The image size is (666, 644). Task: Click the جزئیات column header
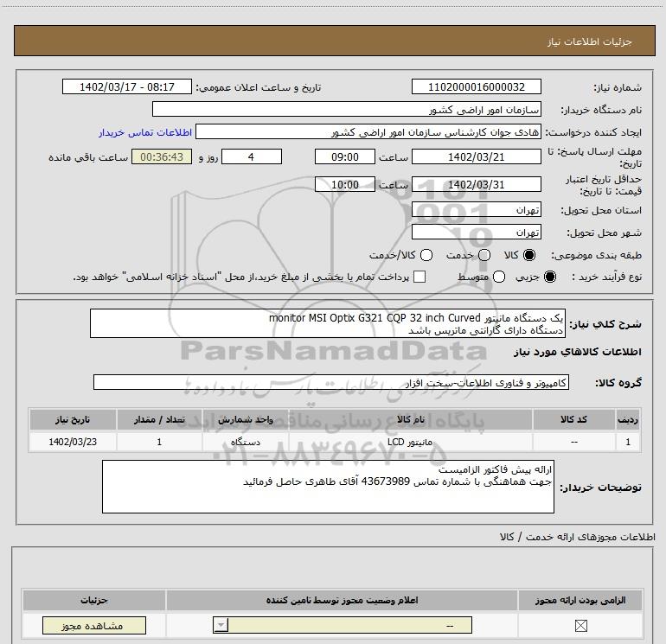coord(94,600)
